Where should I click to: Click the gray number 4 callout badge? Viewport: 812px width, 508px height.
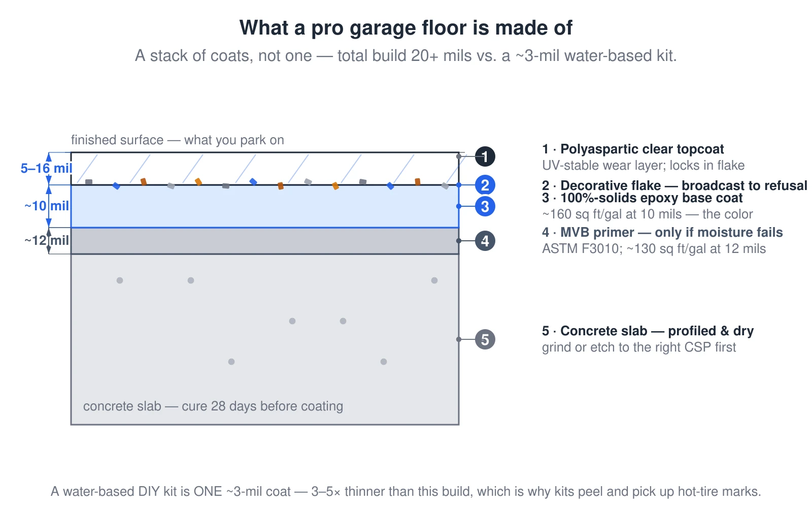coord(485,241)
